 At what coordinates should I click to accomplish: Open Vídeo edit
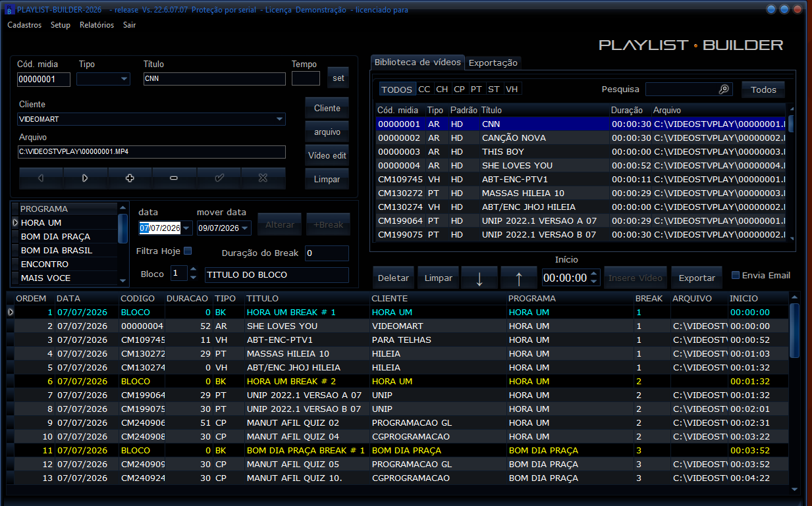tap(327, 155)
